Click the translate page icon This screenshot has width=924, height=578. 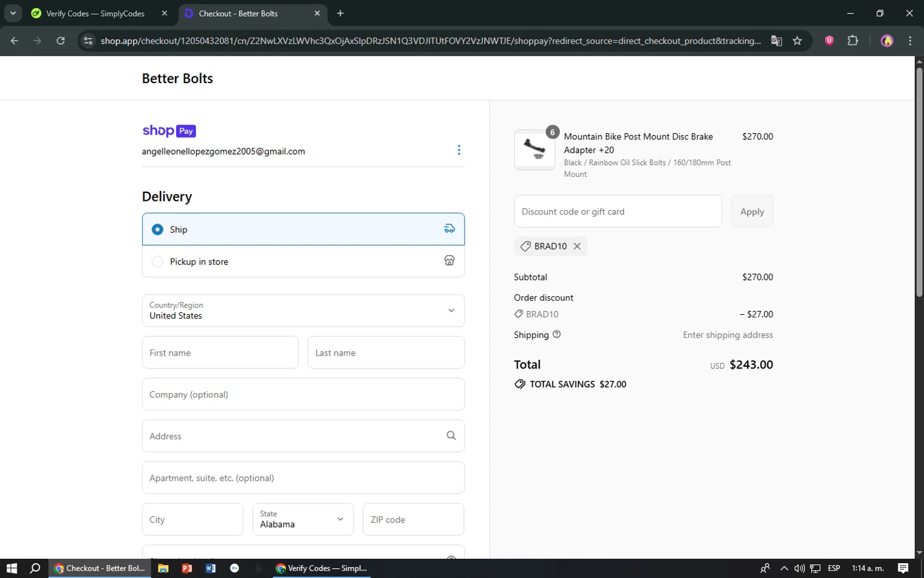point(776,41)
